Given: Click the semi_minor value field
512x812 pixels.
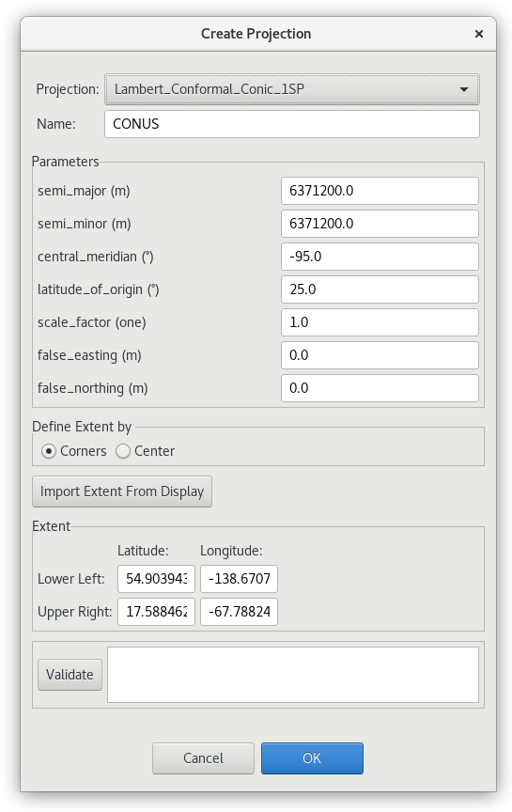Looking at the screenshot, I should [380, 224].
